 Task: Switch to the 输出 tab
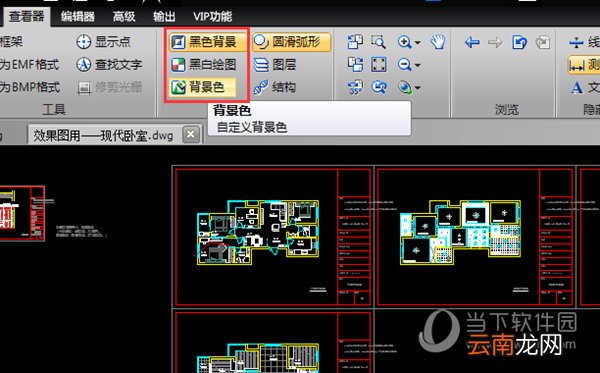(164, 16)
